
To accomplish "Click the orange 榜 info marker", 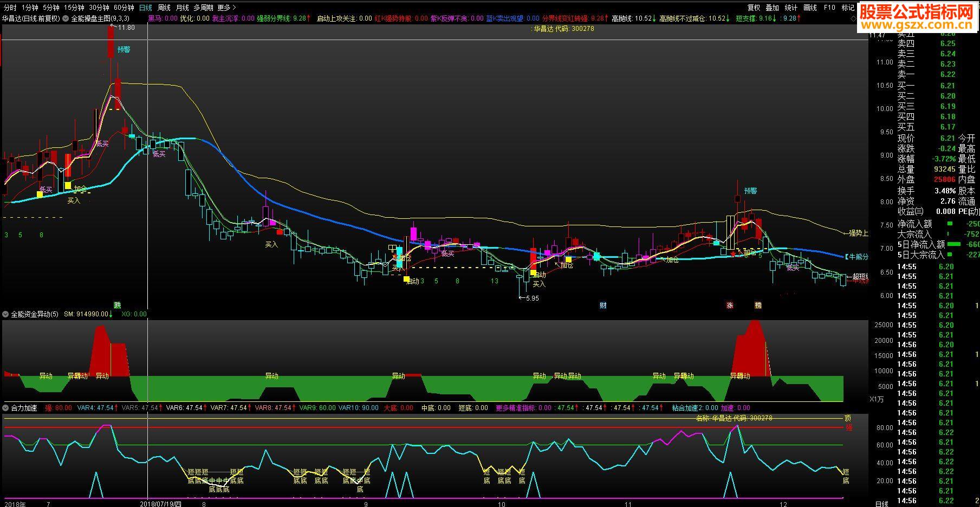I will 758,305.
